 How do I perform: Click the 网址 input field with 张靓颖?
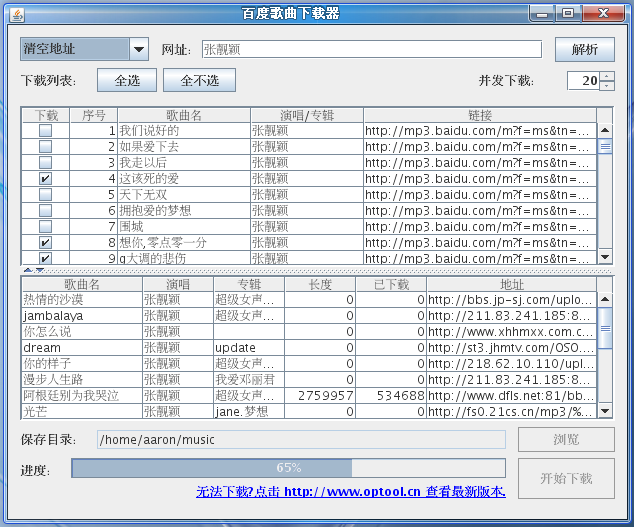372,49
